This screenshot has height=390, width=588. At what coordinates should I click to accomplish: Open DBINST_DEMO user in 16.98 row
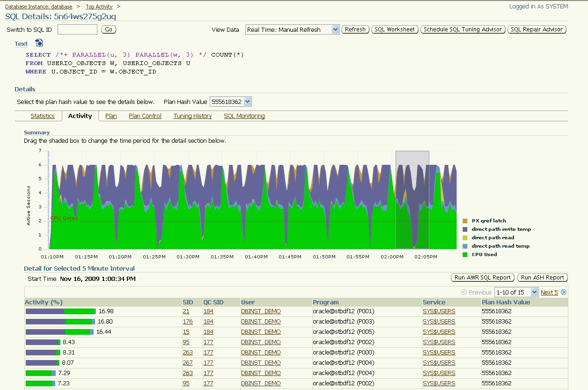click(x=261, y=311)
